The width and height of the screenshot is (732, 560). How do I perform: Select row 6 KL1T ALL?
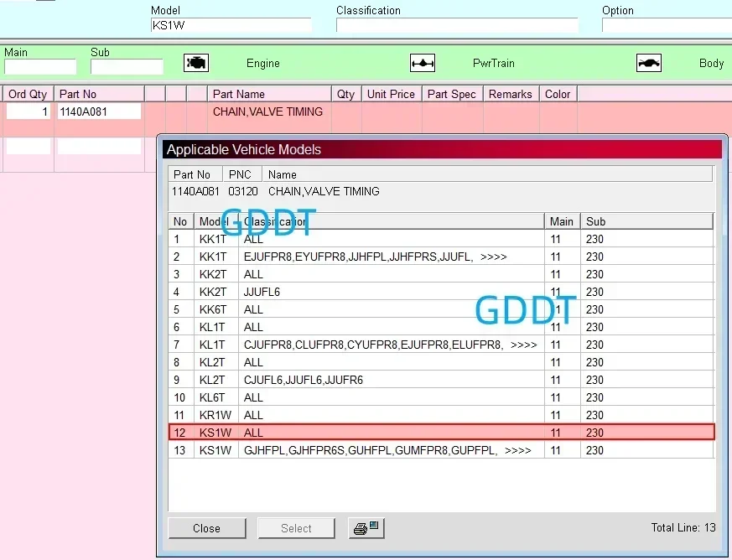441,327
